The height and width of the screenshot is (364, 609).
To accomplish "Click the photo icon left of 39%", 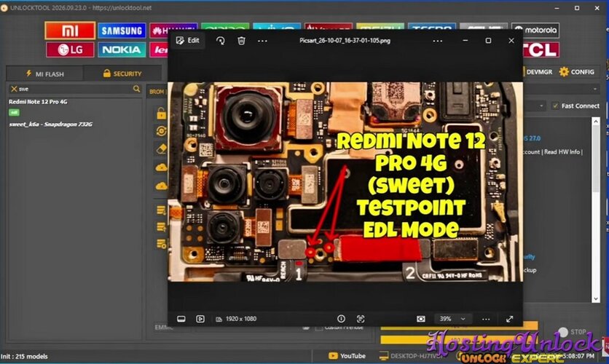I will (420, 319).
